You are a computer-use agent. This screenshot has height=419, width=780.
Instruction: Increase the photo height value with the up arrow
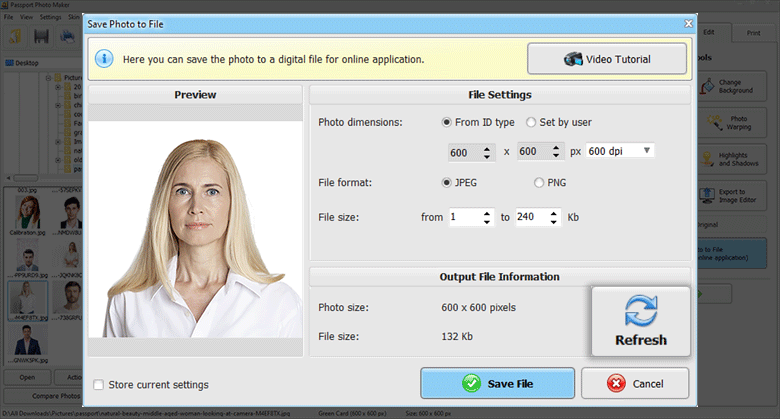point(556,147)
